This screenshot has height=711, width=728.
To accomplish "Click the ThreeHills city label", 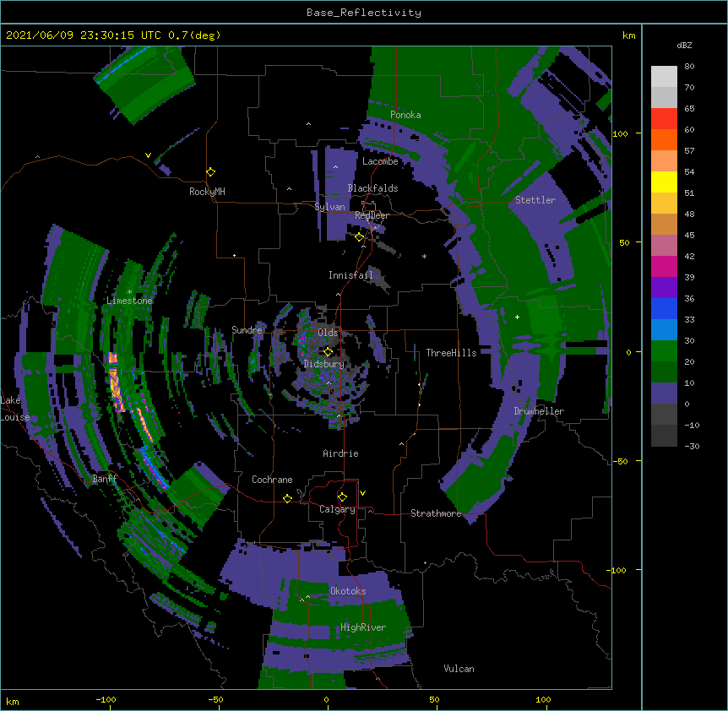I will click(451, 353).
